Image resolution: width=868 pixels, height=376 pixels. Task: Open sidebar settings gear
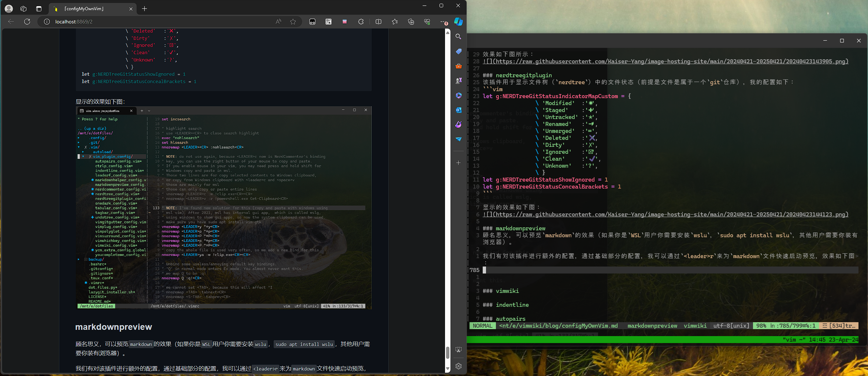(459, 366)
